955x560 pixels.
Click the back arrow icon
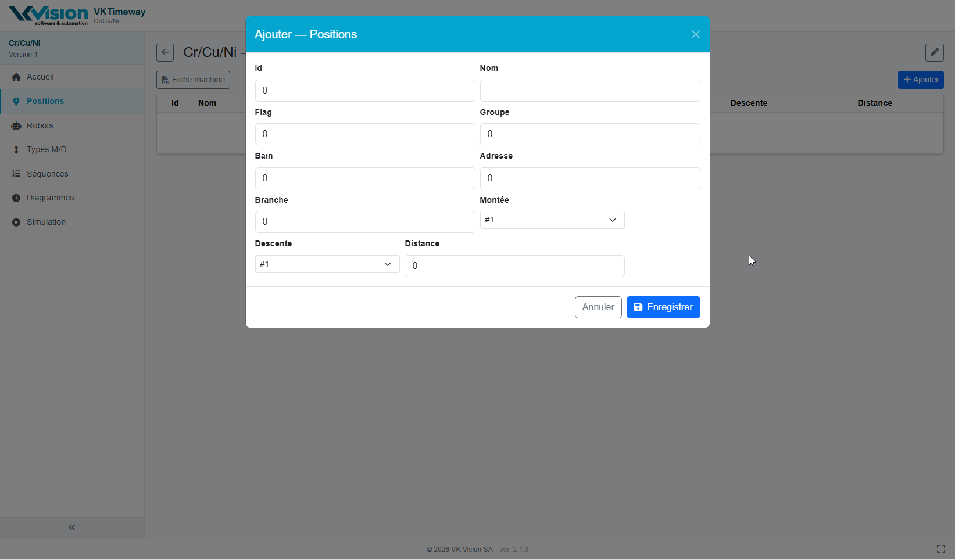click(x=165, y=52)
